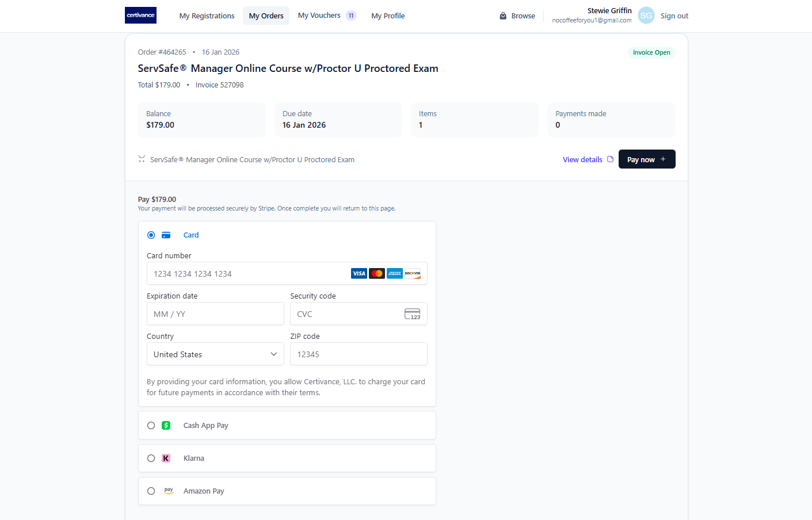Open My Registrations tab
The width and height of the screenshot is (812, 520).
pyautogui.click(x=207, y=16)
